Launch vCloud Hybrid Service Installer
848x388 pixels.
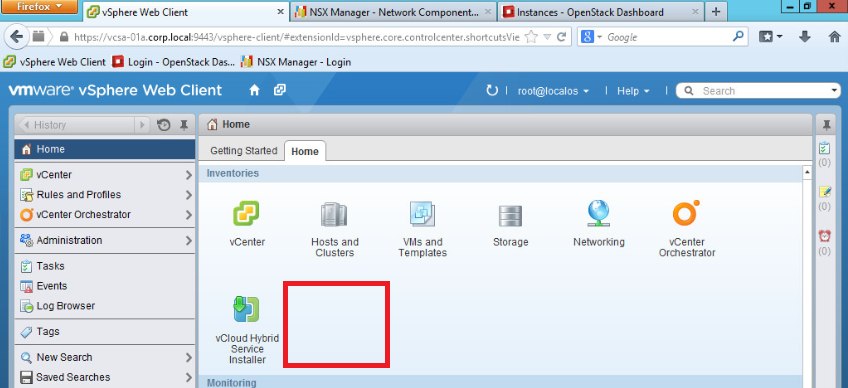tap(246, 309)
